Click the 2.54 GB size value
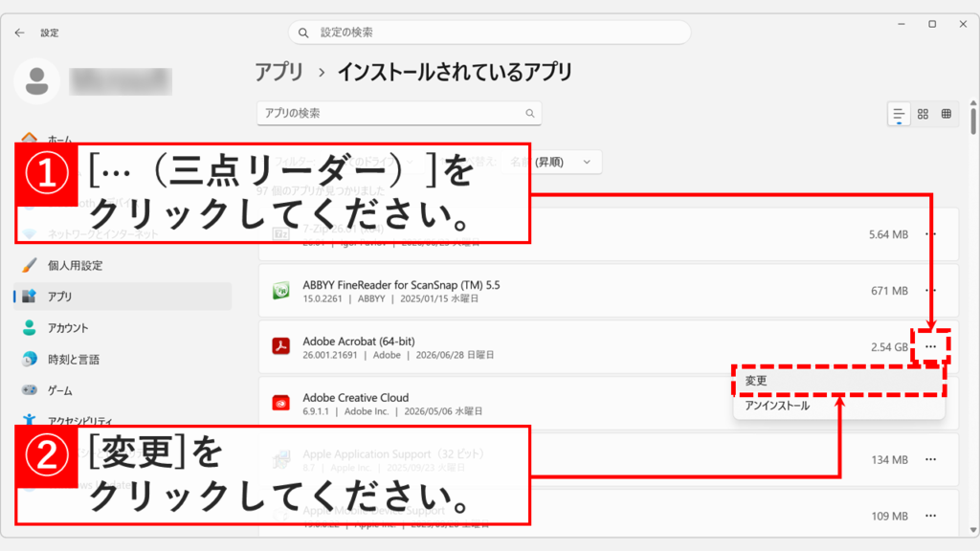The height and width of the screenshot is (551, 980). pos(889,347)
